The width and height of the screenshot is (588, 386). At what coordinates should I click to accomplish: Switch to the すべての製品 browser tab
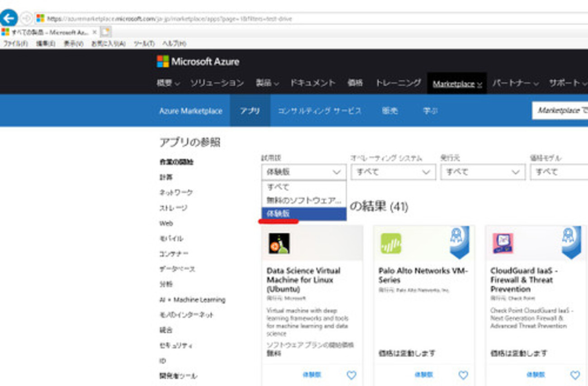pyautogui.click(x=49, y=32)
